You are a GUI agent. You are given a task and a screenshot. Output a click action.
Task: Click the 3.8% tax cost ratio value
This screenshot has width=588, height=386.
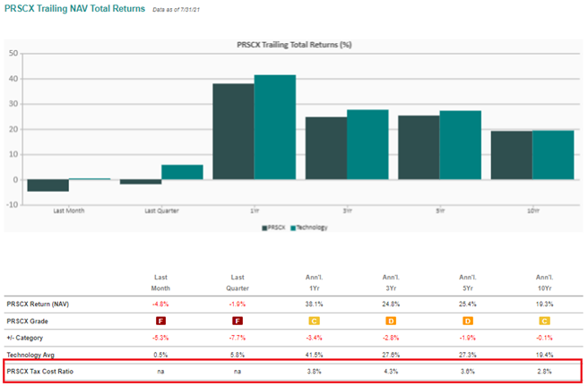[315, 372]
